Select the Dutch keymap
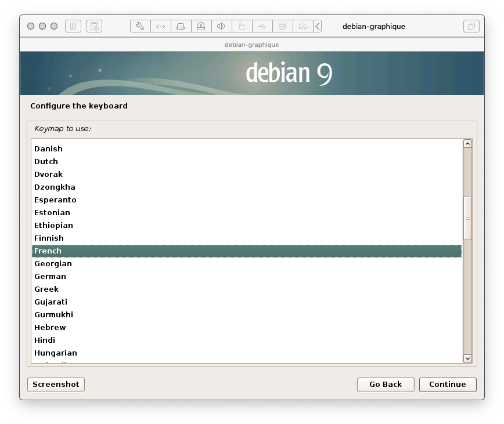This screenshot has width=504, height=424. click(247, 161)
